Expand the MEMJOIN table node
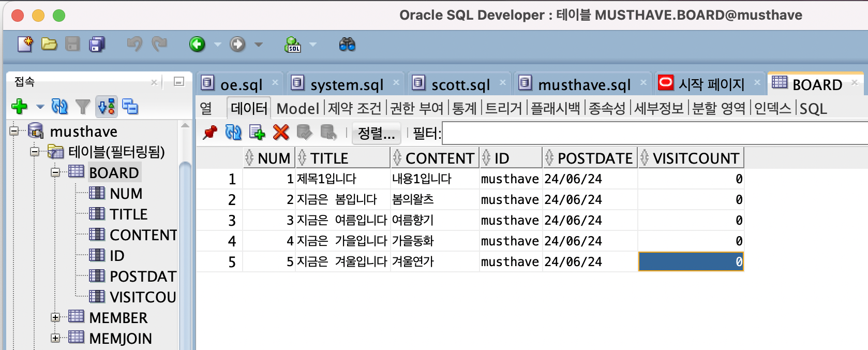Viewport: 868px width, 350px height. point(55,338)
